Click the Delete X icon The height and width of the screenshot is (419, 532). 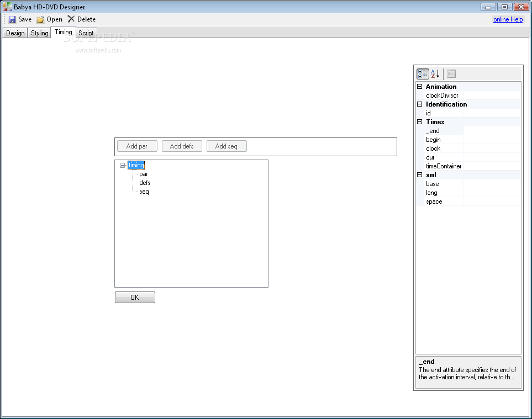[71, 19]
